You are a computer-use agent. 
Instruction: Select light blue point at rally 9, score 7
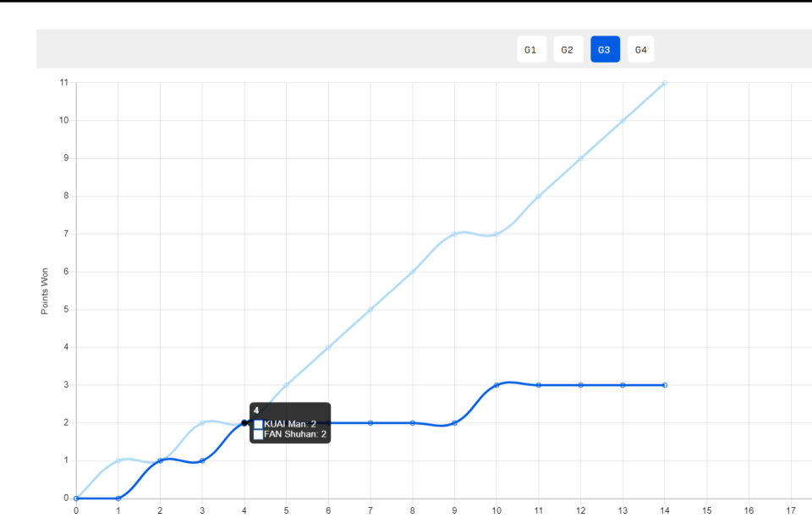click(x=455, y=234)
